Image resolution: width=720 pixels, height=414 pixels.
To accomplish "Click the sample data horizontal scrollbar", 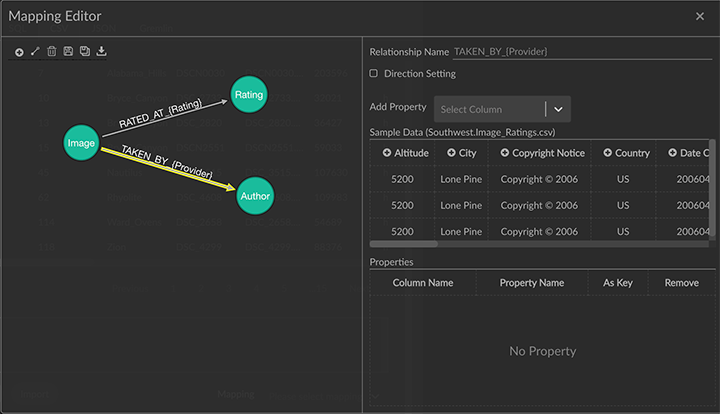I will coord(404,243).
